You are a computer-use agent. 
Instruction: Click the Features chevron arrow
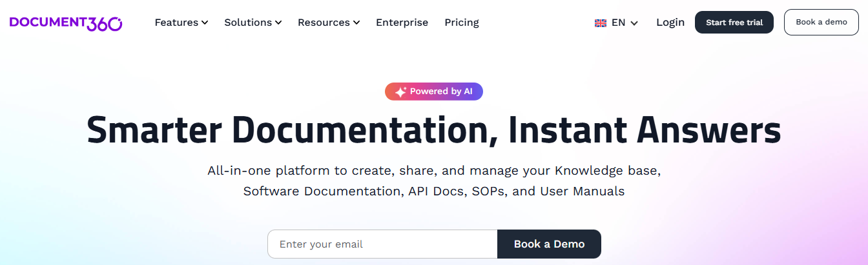(205, 23)
